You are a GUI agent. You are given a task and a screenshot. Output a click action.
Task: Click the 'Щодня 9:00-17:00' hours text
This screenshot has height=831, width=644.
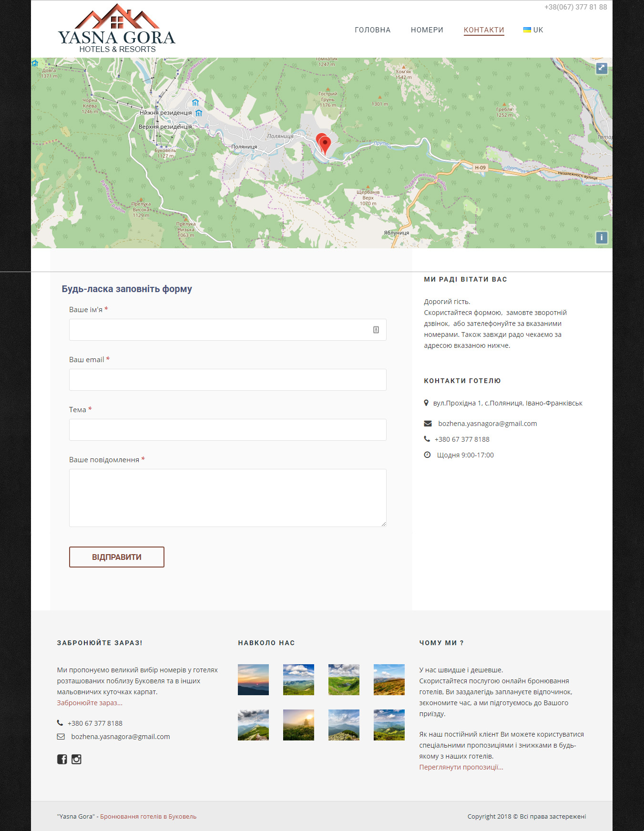pos(465,455)
